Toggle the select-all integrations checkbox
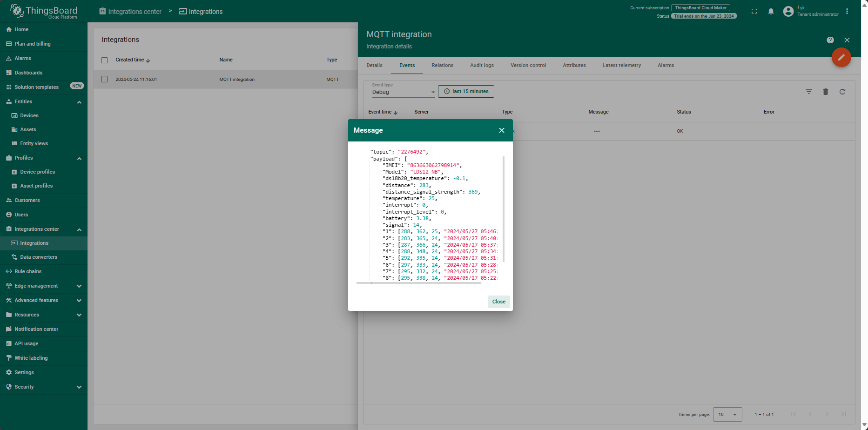Viewport: 868px width, 430px height. point(105,60)
